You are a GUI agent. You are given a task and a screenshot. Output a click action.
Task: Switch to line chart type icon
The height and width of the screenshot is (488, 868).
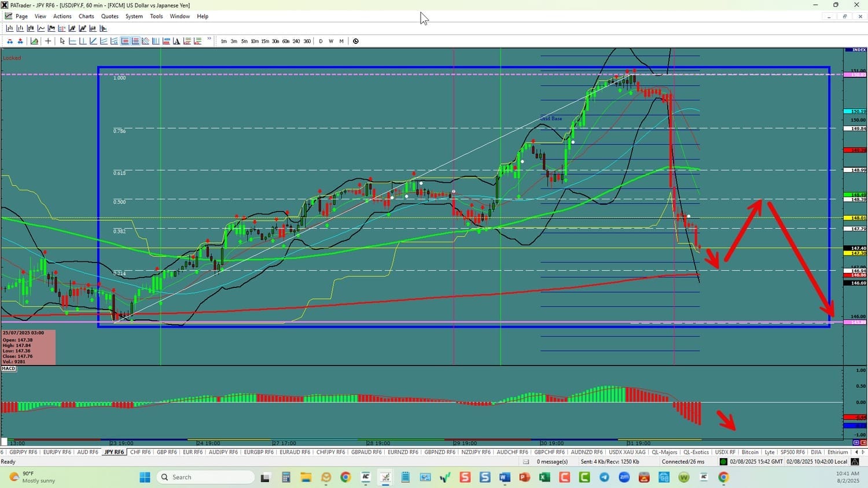41,28
